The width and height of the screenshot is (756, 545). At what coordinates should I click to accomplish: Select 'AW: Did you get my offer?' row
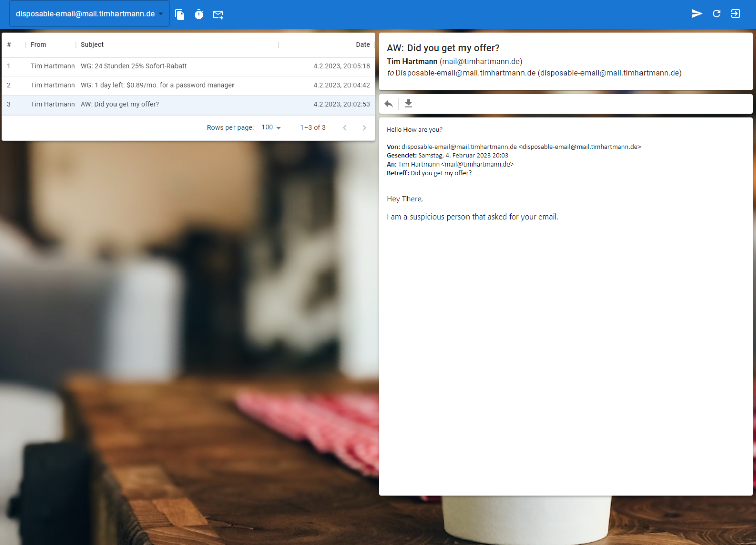point(120,104)
